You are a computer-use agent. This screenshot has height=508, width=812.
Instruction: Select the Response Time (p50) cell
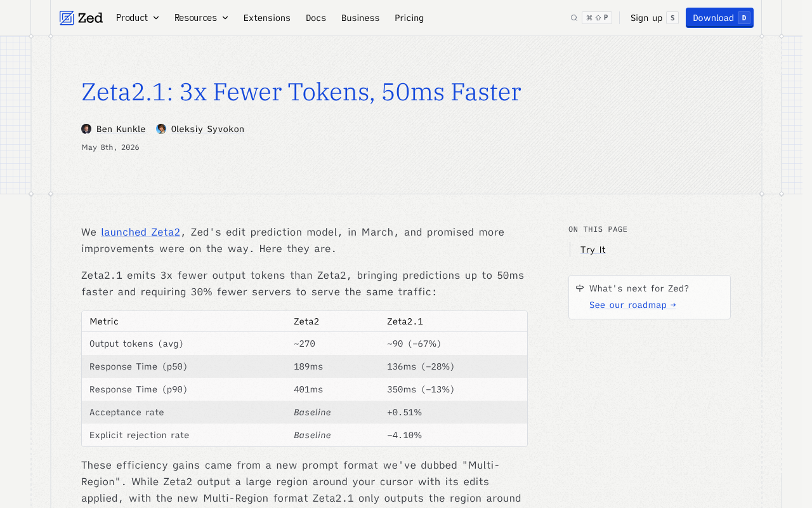[x=184, y=366]
